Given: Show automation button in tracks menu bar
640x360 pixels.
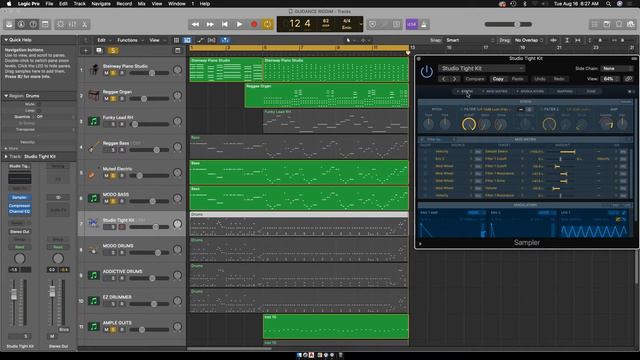Looking at the screenshot, I should point(200,40).
